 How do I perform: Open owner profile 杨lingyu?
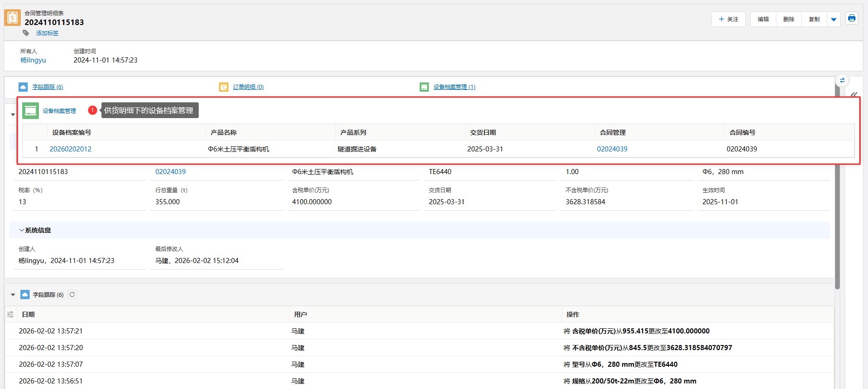click(x=33, y=60)
